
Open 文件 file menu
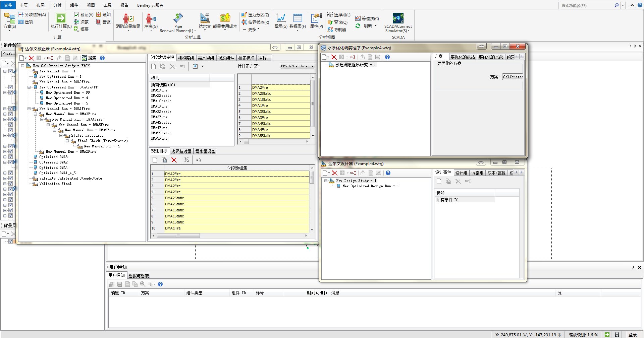pyautogui.click(x=8, y=5)
